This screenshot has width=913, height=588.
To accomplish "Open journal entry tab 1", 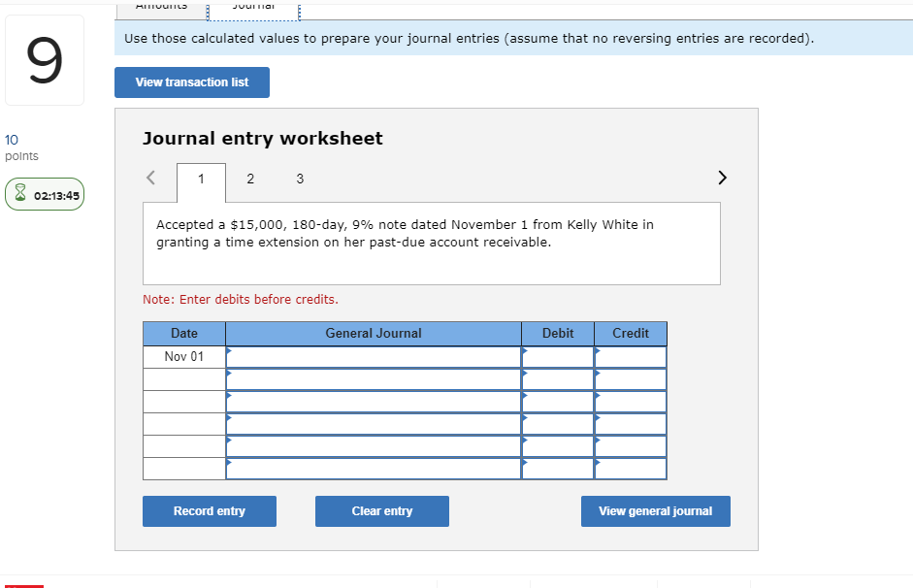I will [x=201, y=179].
